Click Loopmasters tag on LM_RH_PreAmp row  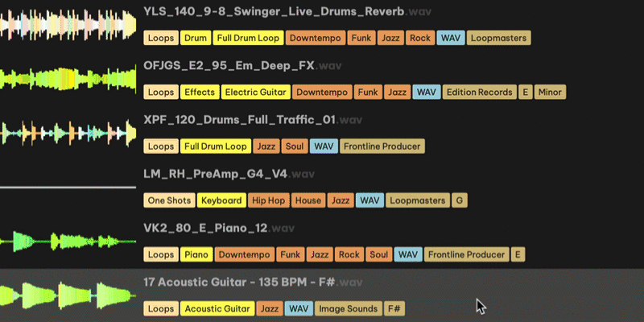click(418, 200)
